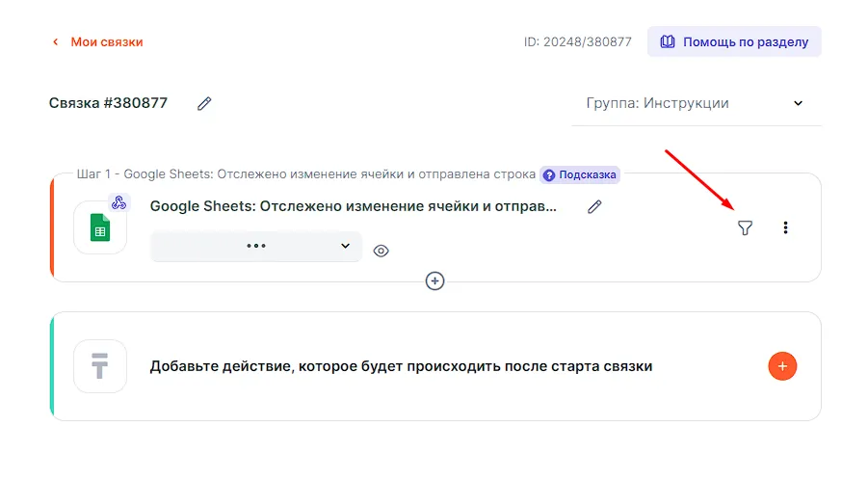Click the webhook badge on the Sheets icon
This screenshot has height=479, width=868.
(120, 203)
